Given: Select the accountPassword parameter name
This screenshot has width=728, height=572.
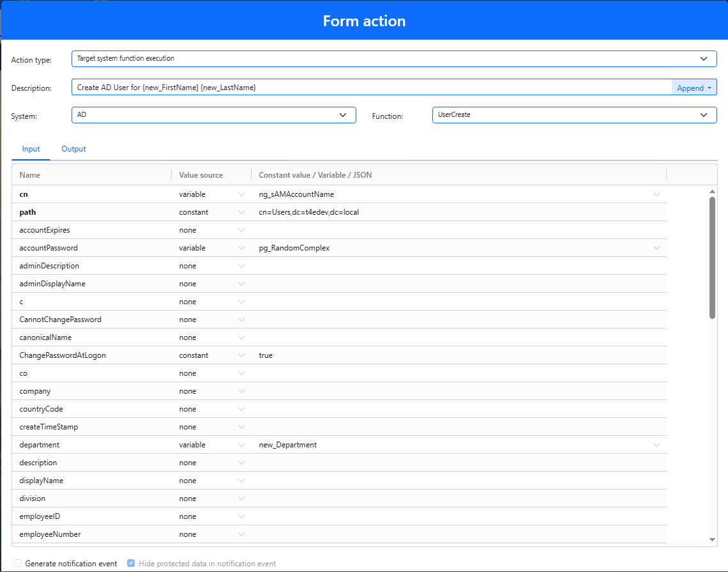Looking at the screenshot, I should pos(49,248).
